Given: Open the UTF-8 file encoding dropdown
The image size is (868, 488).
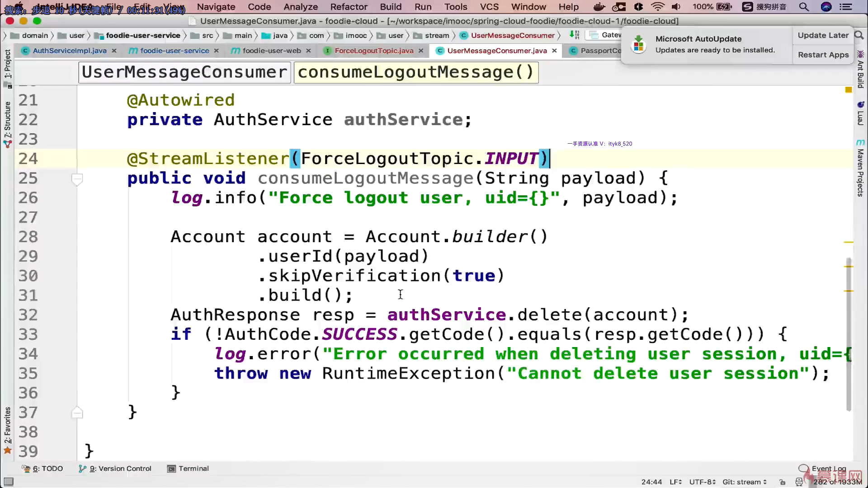Looking at the screenshot, I should point(702,482).
